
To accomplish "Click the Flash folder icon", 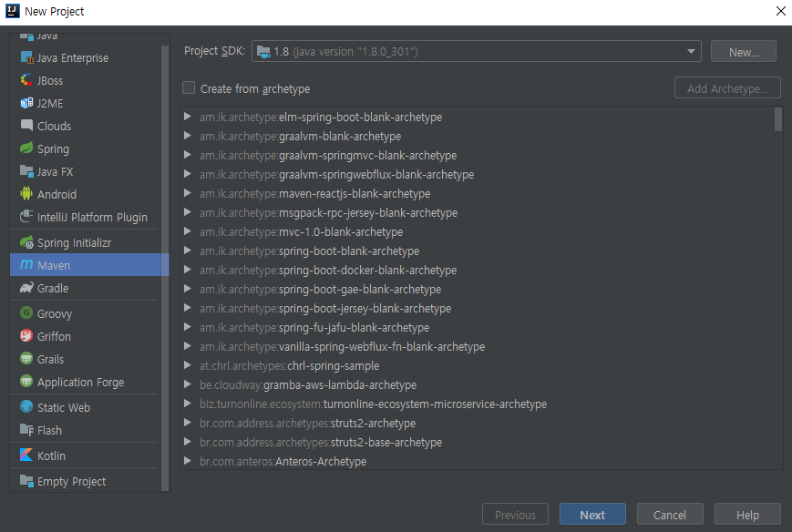I will (x=26, y=430).
